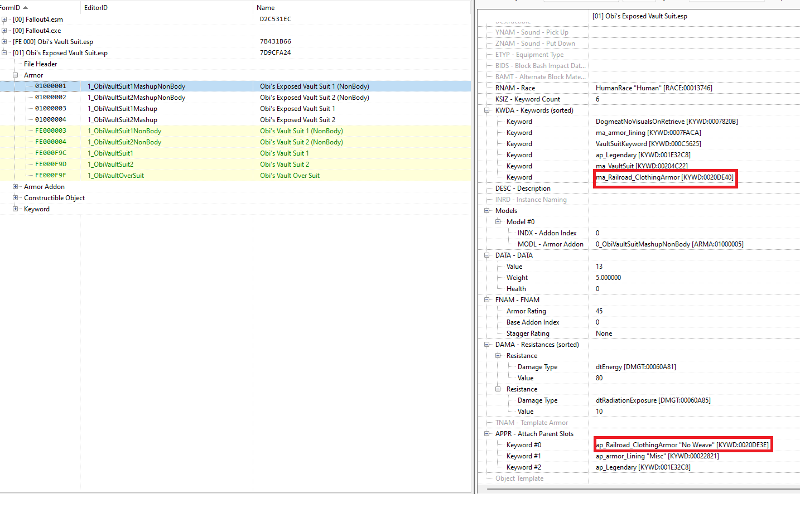This screenshot has width=800, height=532.
Task: Collapse the FNAM - FNAM section
Action: click(x=487, y=300)
